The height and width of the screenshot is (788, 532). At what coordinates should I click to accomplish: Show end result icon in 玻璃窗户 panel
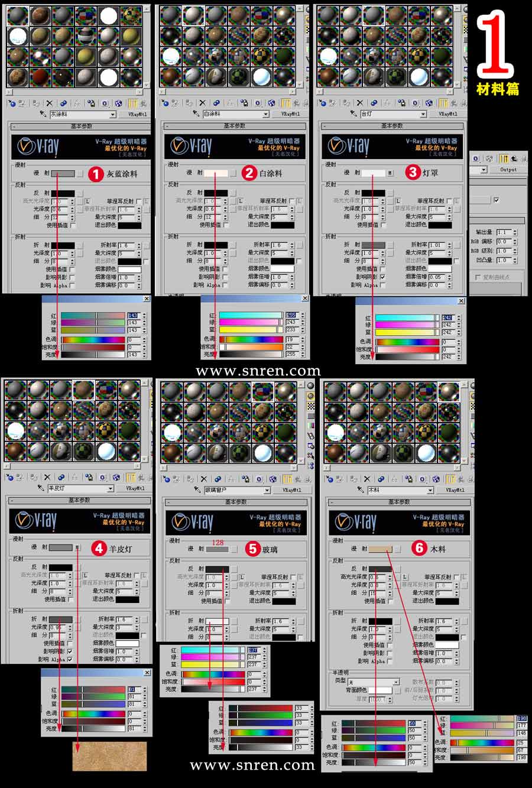[287, 479]
